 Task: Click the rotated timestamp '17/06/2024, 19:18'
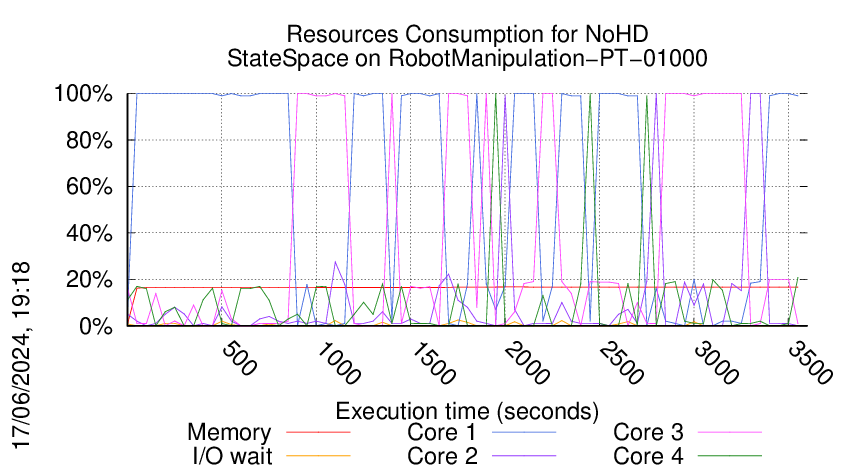coord(21,356)
